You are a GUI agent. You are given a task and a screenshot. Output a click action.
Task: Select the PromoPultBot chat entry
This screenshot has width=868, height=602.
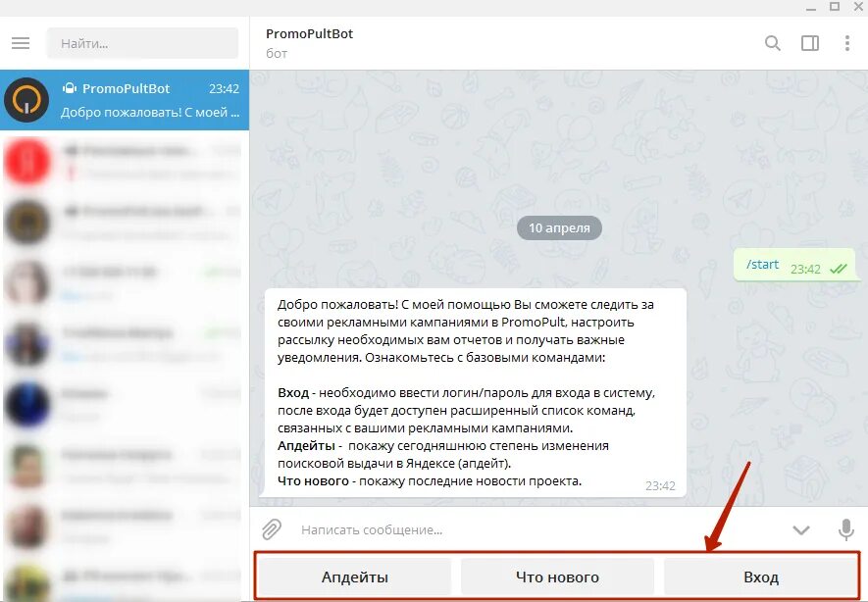coord(125,100)
